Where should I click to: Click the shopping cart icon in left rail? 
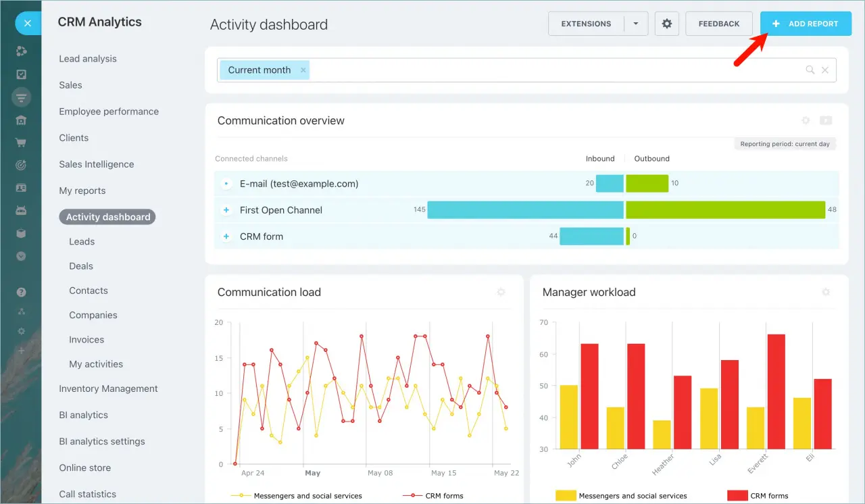click(x=21, y=143)
